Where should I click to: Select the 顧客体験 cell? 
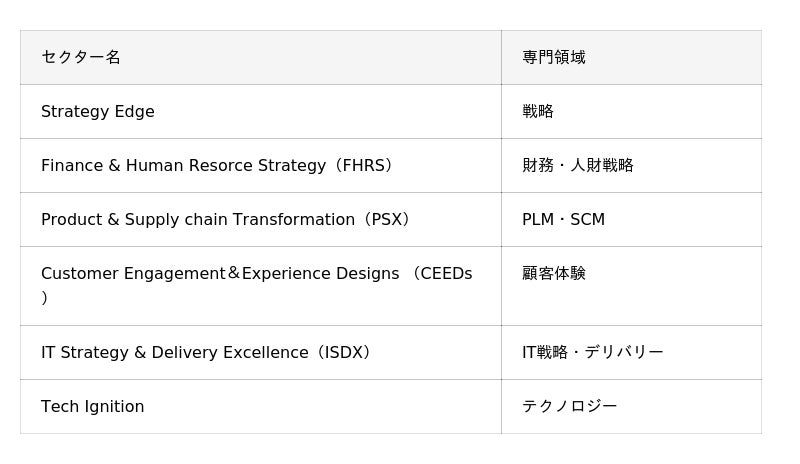click(x=554, y=273)
